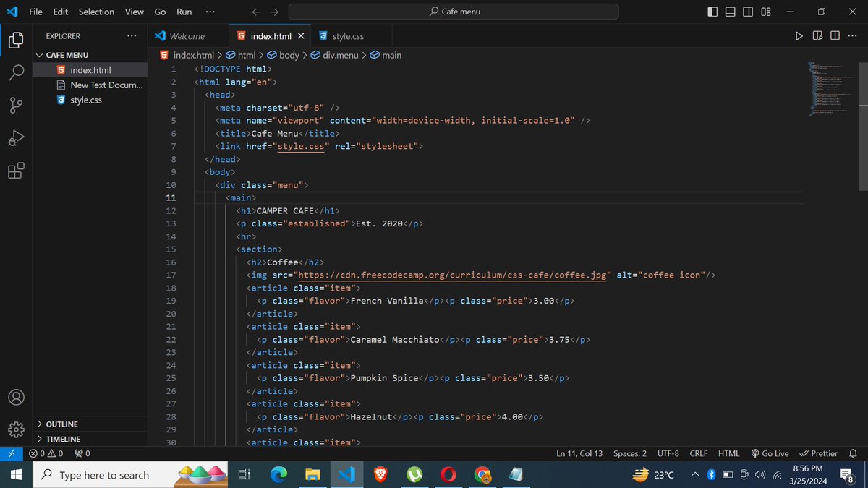The image size is (868, 488).
Task: Run the code using the play icon
Action: click(799, 35)
